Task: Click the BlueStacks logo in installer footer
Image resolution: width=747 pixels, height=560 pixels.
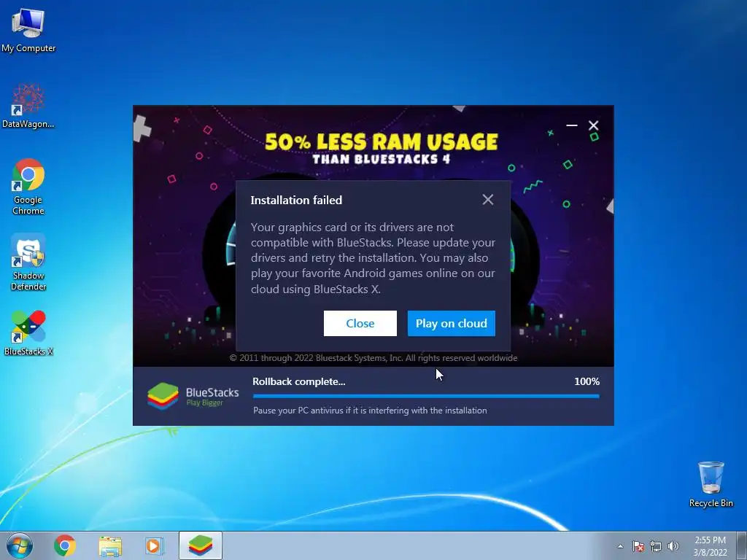Action: click(193, 396)
